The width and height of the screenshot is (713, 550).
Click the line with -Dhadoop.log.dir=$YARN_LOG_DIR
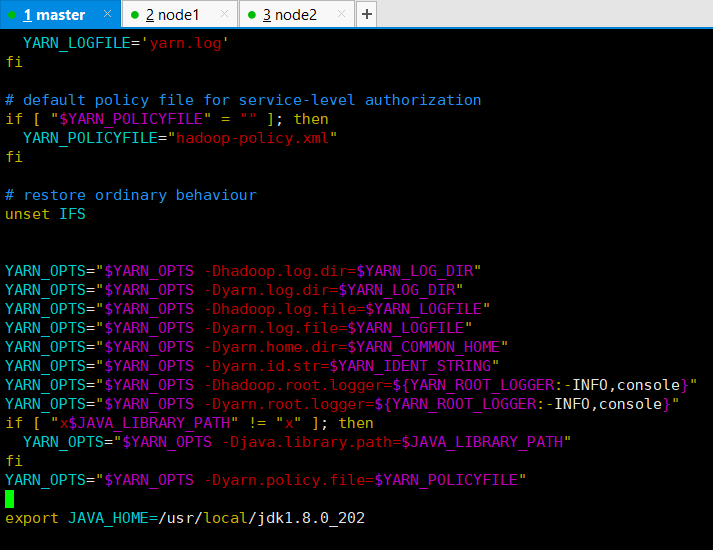click(x=243, y=271)
